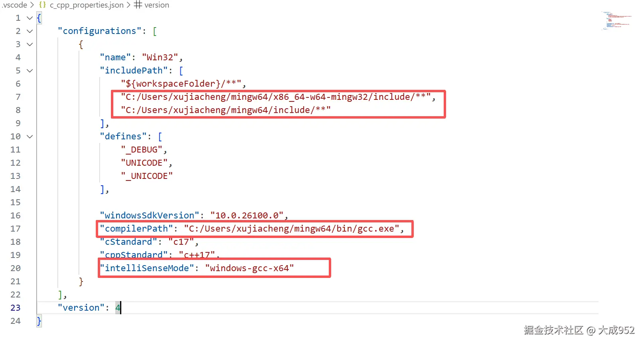Place cursor on "version" key on line 23
Image resolution: width=644 pixels, height=345 pixels.
coord(81,308)
